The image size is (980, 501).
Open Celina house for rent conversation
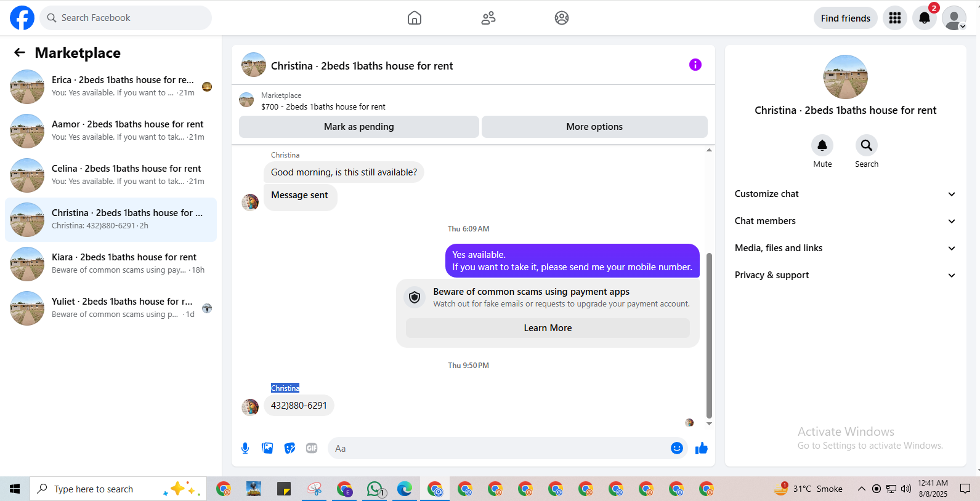111,175
